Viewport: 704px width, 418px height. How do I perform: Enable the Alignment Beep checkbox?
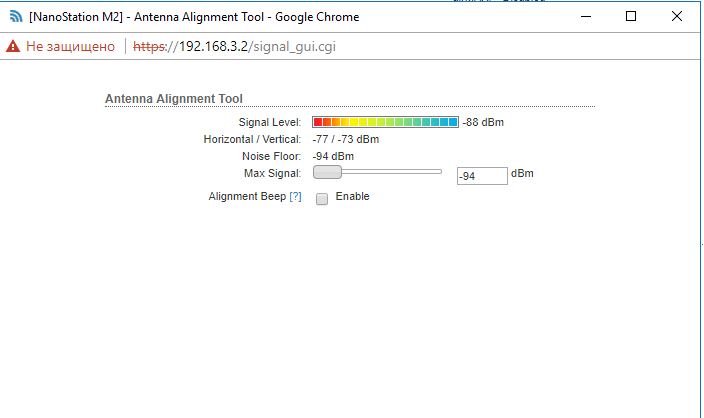322,199
